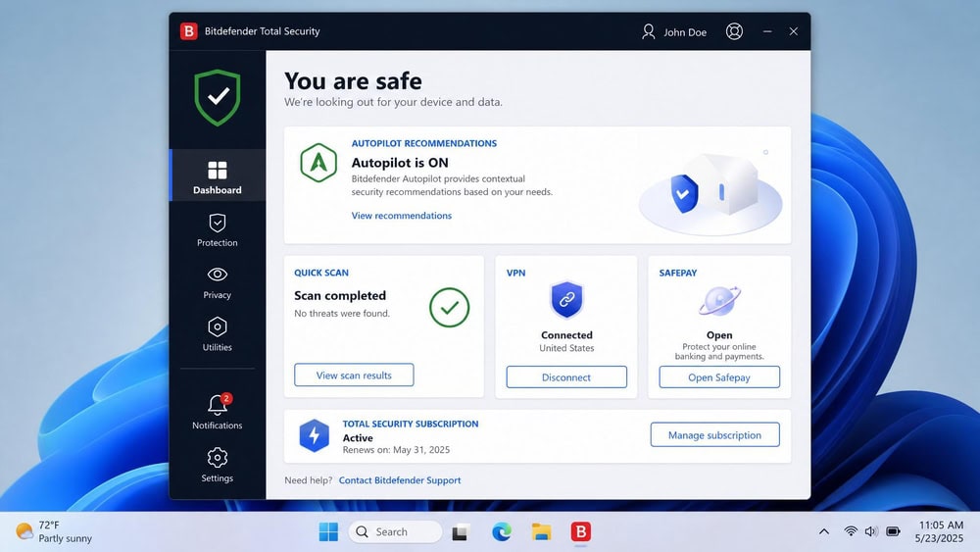This screenshot has width=980, height=552.
Task: Minimize the Bitdefender window
Action: coord(767,31)
